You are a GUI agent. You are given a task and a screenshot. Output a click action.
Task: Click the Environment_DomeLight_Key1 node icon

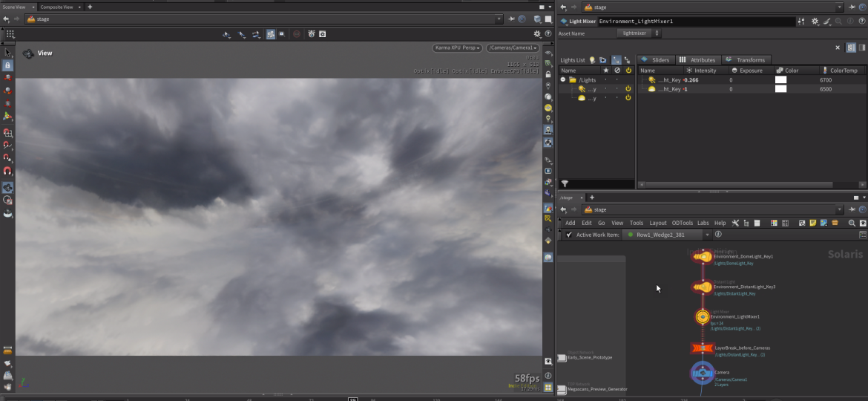point(703,257)
